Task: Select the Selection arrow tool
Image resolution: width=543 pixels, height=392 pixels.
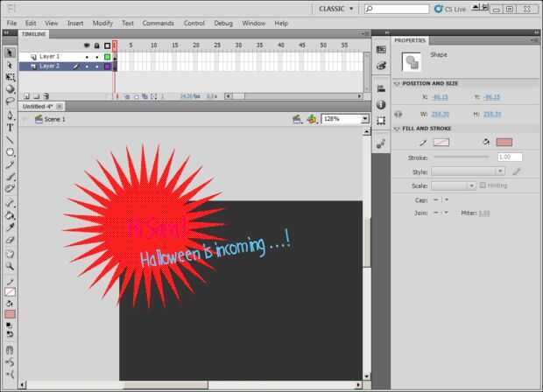Action: [x=10, y=52]
